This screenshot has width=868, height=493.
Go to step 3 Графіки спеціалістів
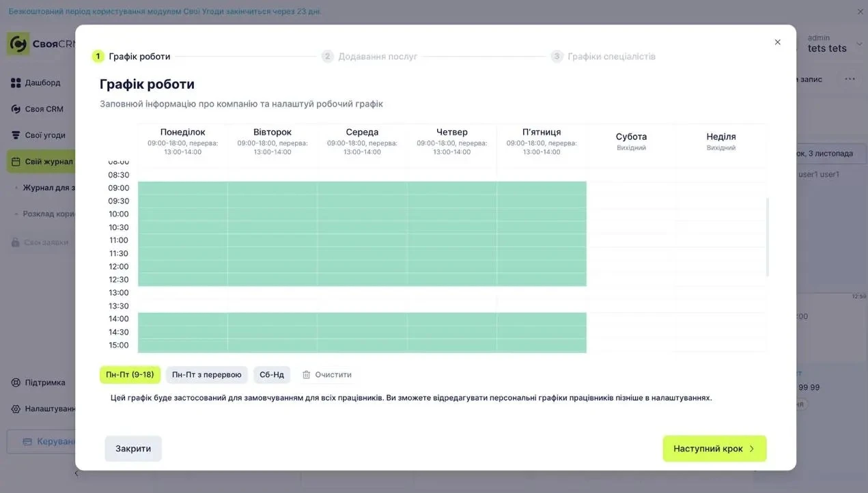[611, 57]
